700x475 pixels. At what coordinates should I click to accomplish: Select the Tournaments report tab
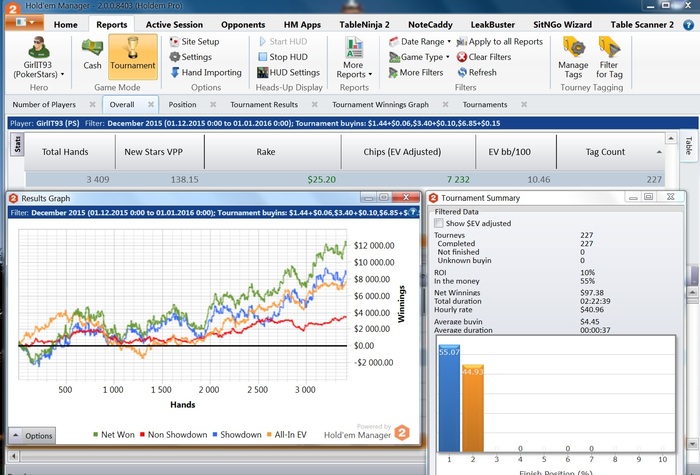coord(485,104)
